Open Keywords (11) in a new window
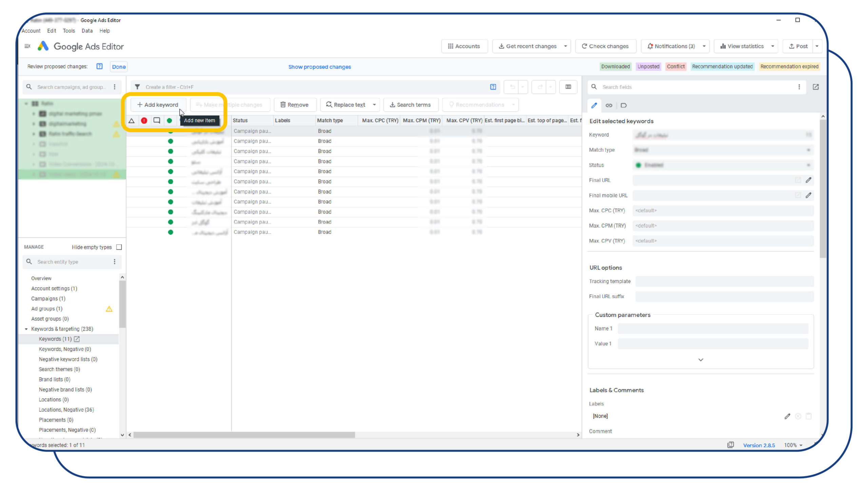 77,339
